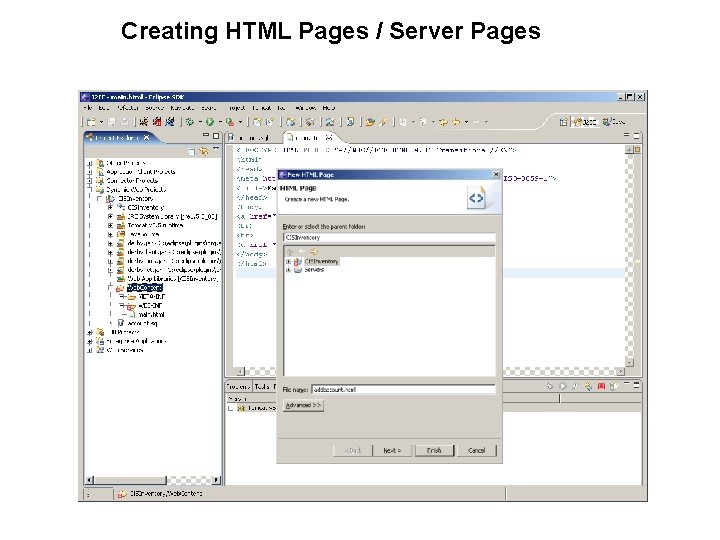Screen dimensions: 720x540
Task: Close the New HTML Page dialog with its X
Action: 496,174
